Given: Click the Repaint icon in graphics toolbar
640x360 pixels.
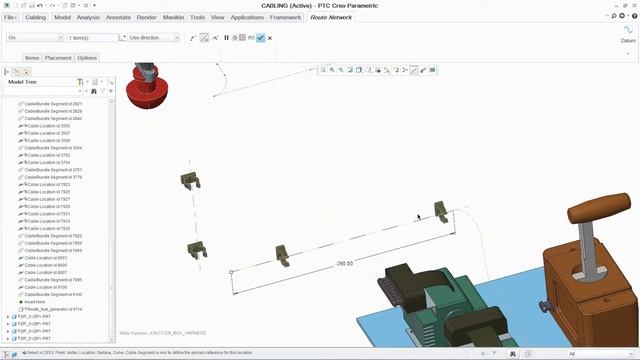Looking at the screenshot, I should (350, 70).
